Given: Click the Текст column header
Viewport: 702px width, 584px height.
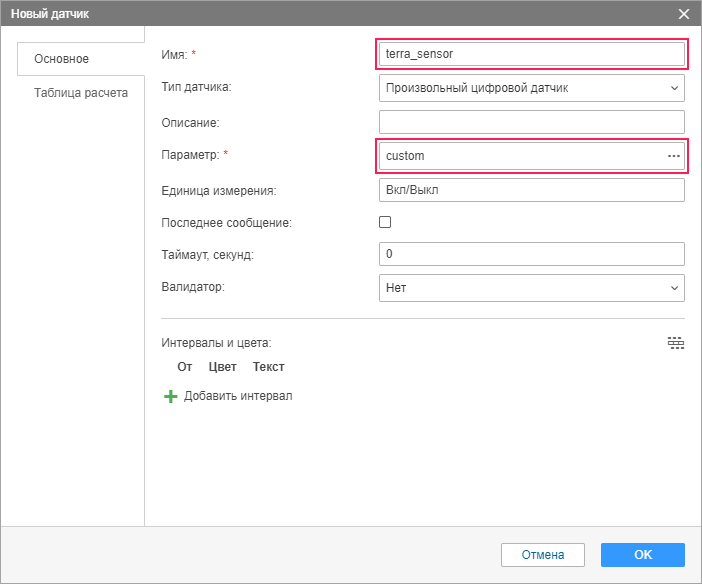Looking at the screenshot, I should tap(269, 367).
